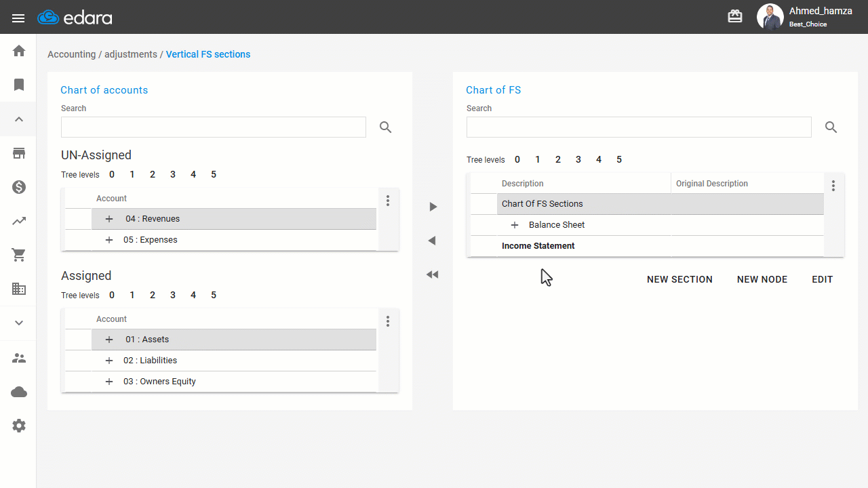This screenshot has width=868, height=488.
Task: Unassign account with left arrow
Action: click(x=433, y=241)
